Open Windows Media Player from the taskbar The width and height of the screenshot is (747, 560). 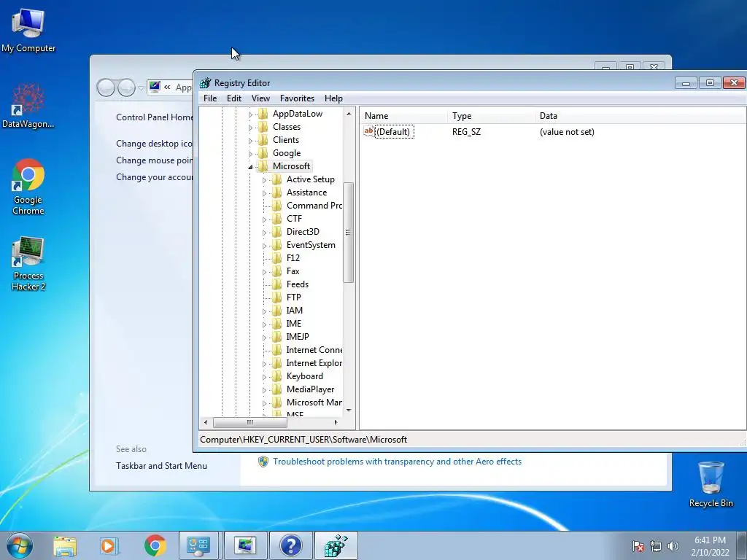[109, 545]
